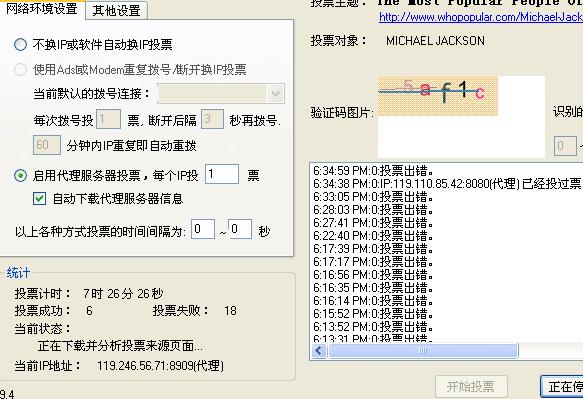583x399 pixels.
Task: Click the 正在停 stop button
Action: [562, 387]
